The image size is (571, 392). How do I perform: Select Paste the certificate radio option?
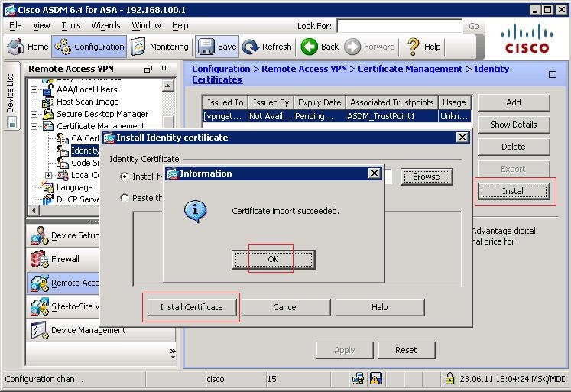pyautogui.click(x=125, y=198)
